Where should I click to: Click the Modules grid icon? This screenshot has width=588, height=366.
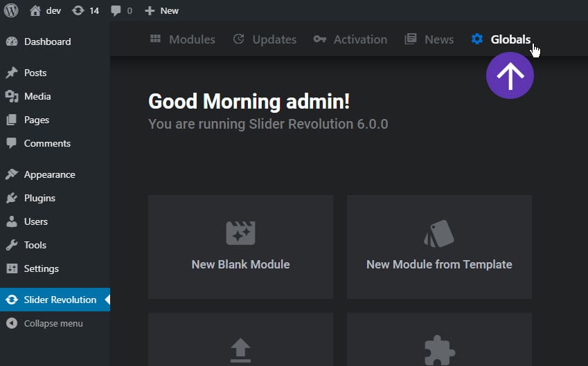tap(155, 39)
